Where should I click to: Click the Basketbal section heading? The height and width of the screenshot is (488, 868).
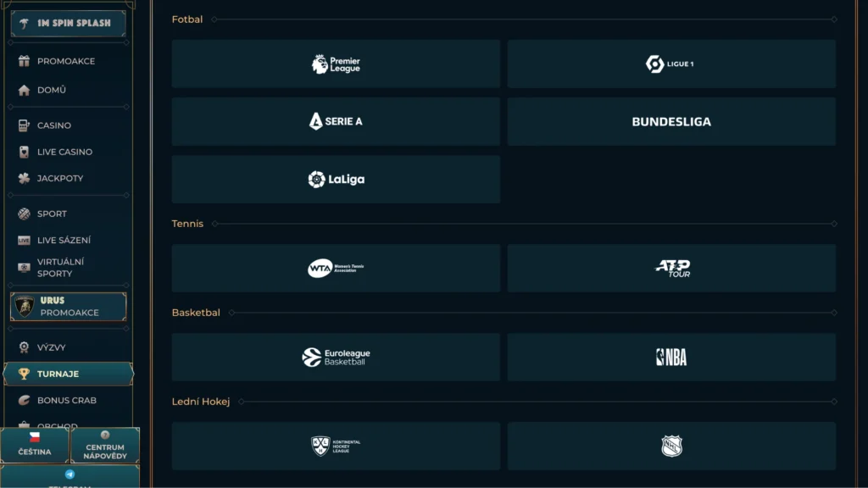click(196, 313)
